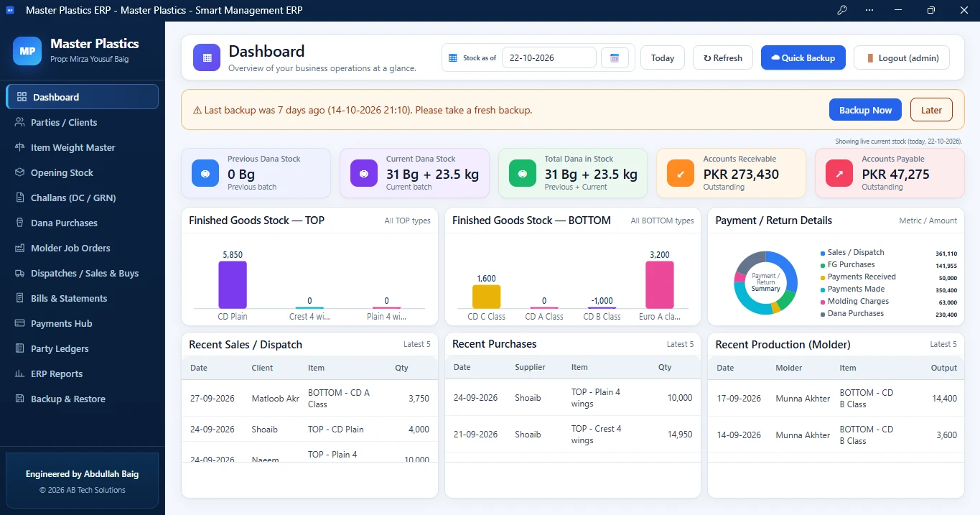The width and height of the screenshot is (980, 515).
Task: Log out with Logout (admin) button
Action: click(902, 57)
